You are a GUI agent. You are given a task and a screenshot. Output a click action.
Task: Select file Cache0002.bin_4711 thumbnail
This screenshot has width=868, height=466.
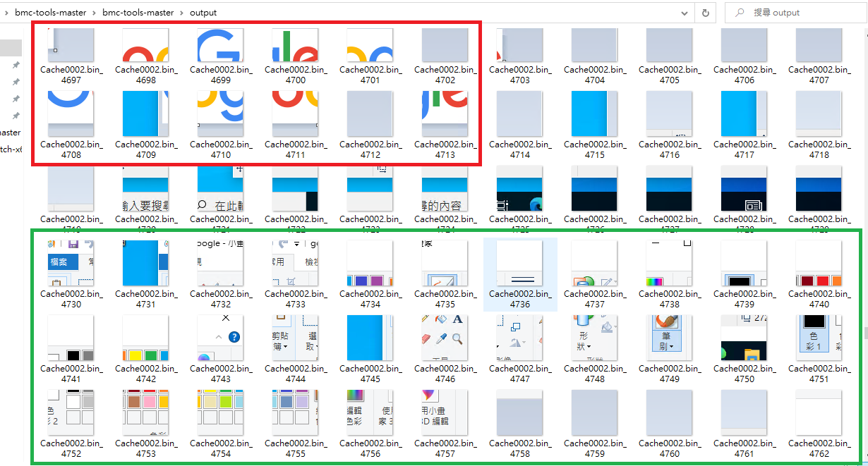click(x=296, y=114)
